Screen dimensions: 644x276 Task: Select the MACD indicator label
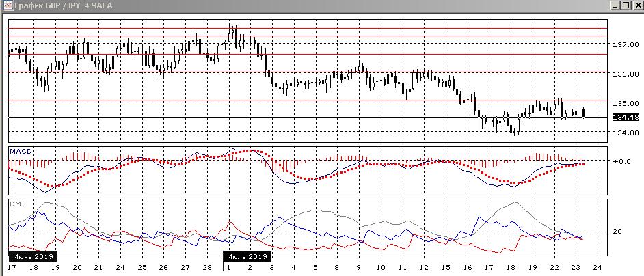19,150
